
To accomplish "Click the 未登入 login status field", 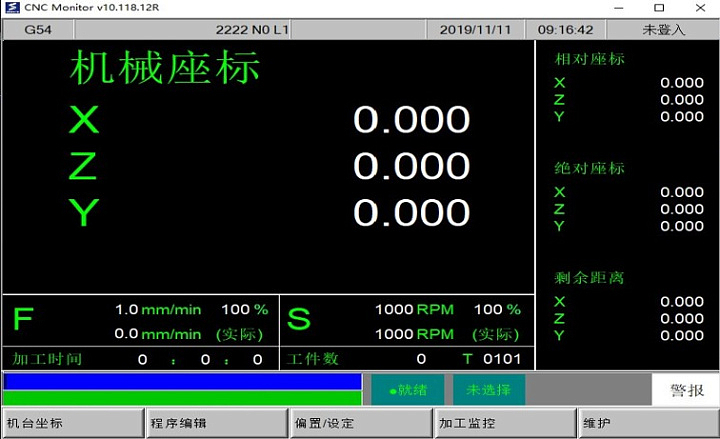I will coord(663,29).
